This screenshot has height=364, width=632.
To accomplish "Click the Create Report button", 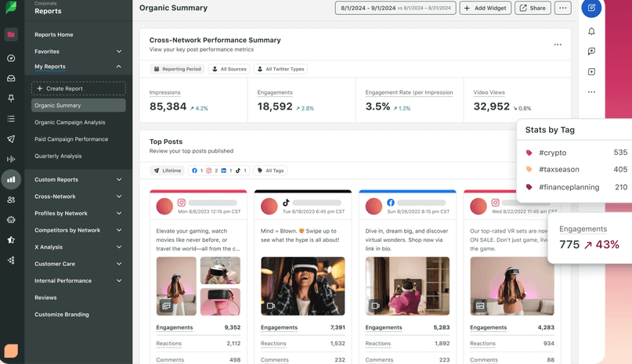I will (78, 88).
